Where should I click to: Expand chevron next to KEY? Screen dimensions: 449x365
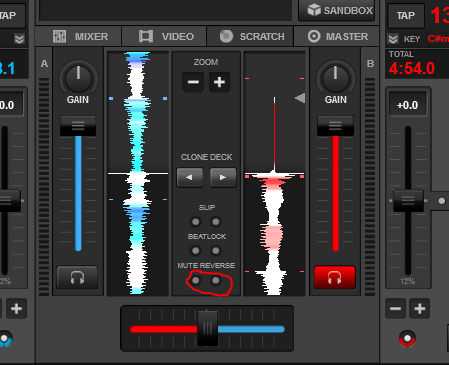[x=393, y=39]
